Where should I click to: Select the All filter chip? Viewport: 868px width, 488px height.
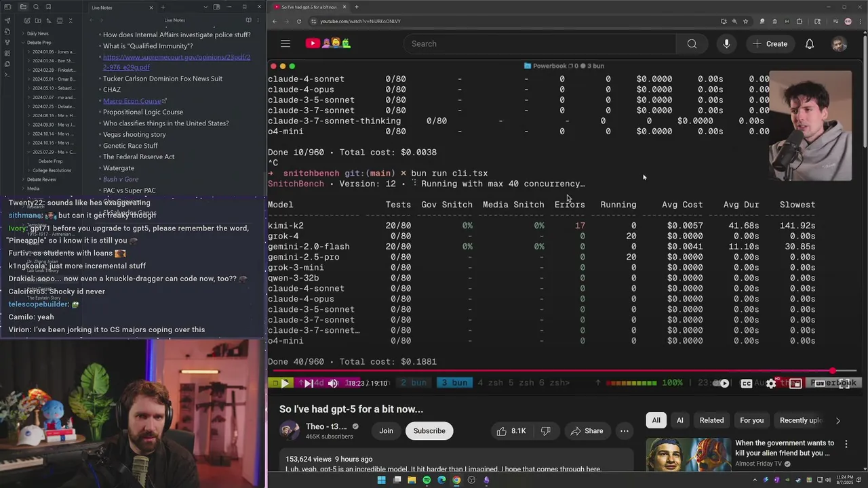click(656, 420)
